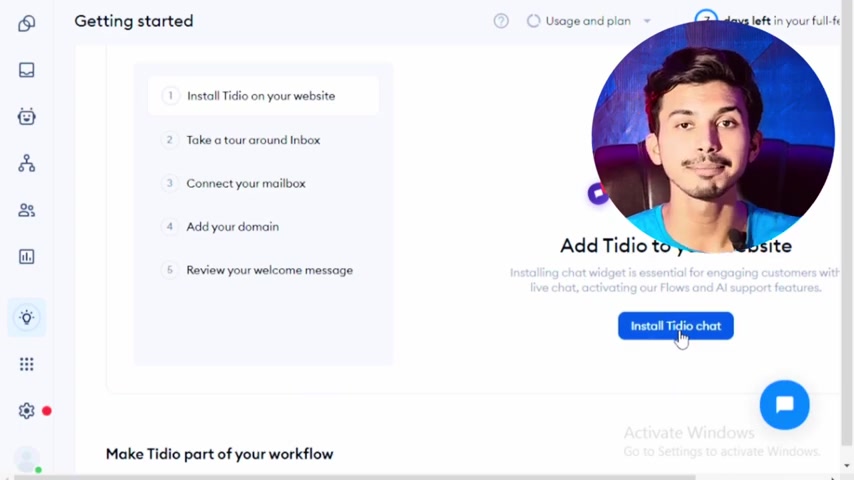Open the chatbot Lyro icon in sidebar
Image resolution: width=854 pixels, height=480 pixels.
click(26, 116)
